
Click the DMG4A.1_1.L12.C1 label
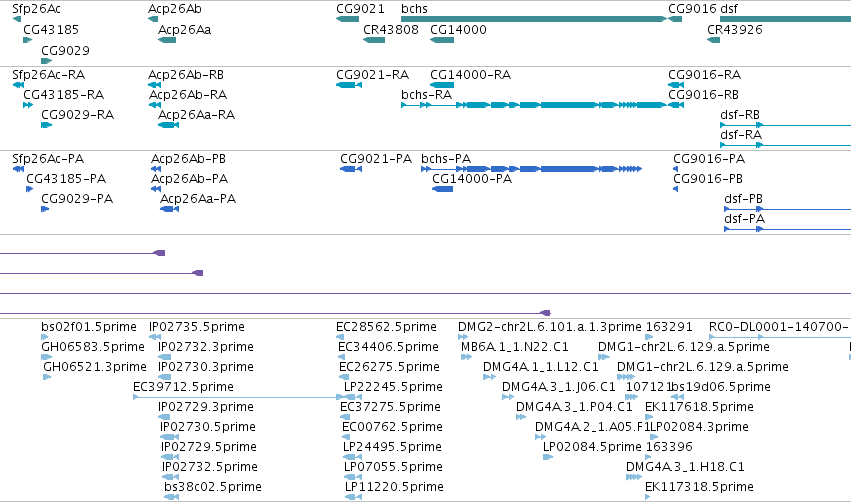tap(541, 367)
